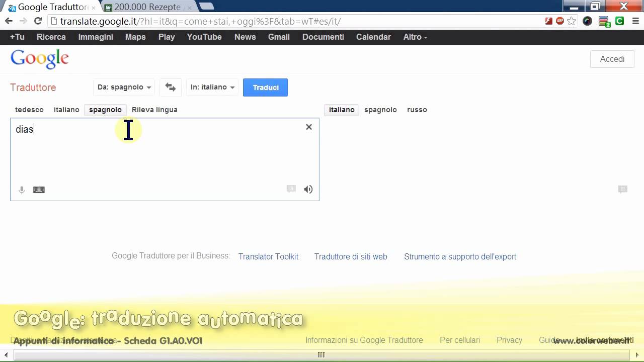This screenshot has height=362, width=644.
Task: Bookmark page with the star icon
Action: (572, 21)
